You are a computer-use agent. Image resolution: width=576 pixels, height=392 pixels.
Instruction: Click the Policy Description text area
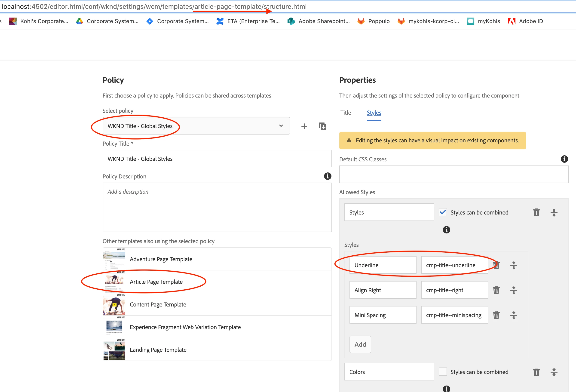pyautogui.click(x=217, y=207)
